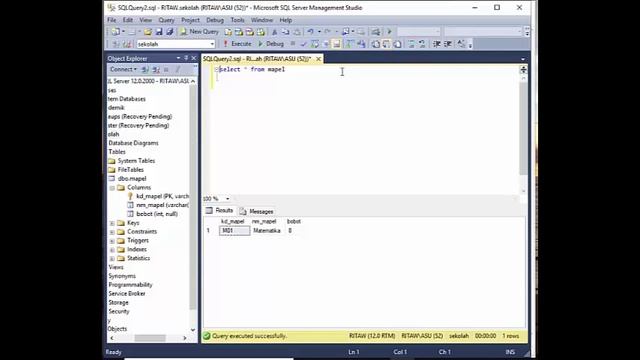The image size is (640, 360).
Task: Switch output to Results to Text
Action: (x=376, y=44)
